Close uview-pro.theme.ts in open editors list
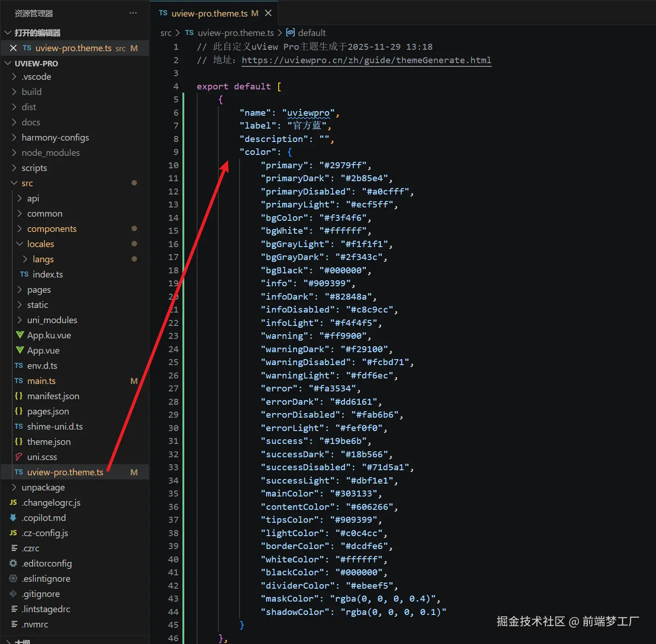 [x=13, y=48]
